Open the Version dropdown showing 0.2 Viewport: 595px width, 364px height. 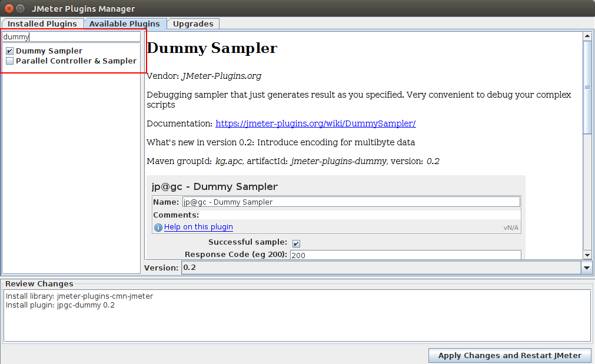pos(587,268)
